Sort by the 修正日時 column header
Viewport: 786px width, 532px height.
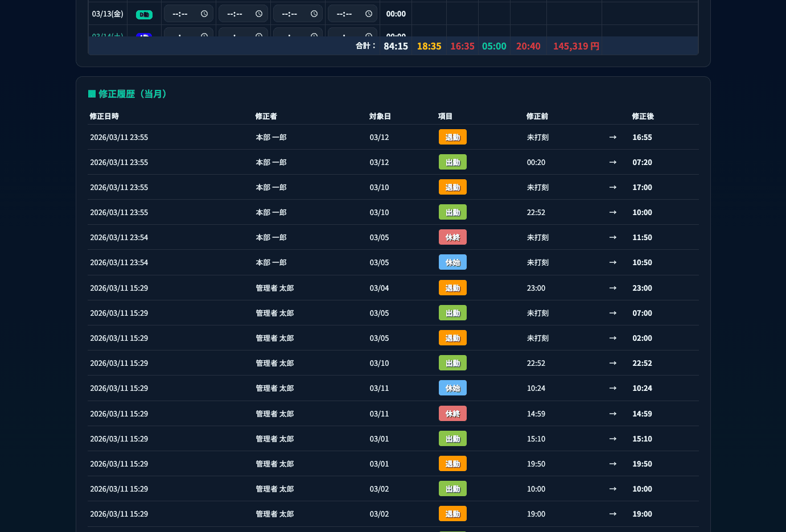(104, 116)
